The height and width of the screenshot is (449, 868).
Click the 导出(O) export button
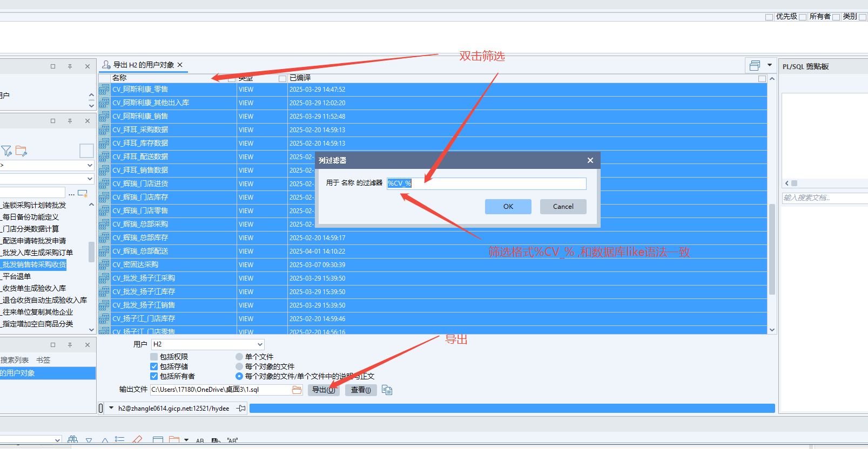click(x=324, y=390)
